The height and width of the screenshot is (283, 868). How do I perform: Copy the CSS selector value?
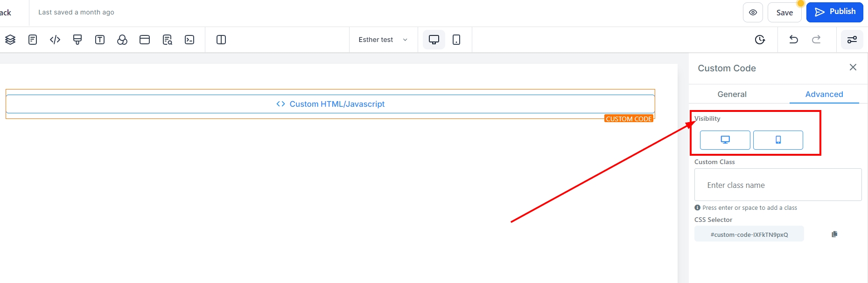tap(834, 234)
